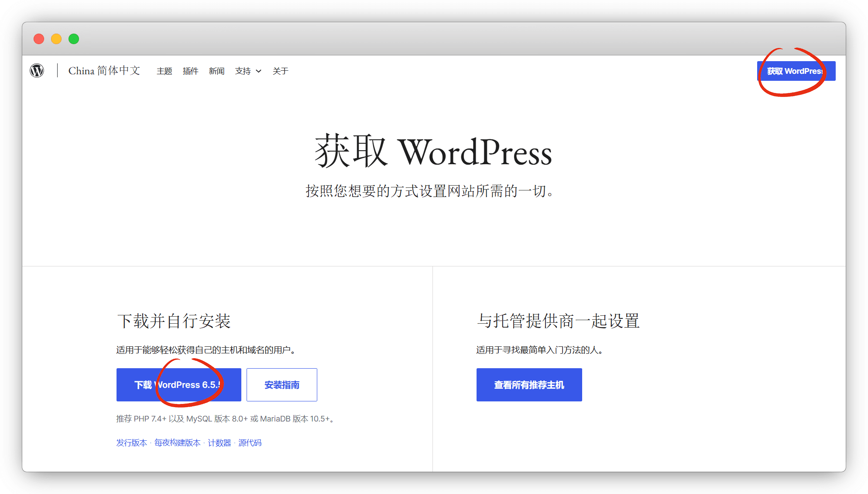868x494 pixels.
Task: Click the 下载并自行安装 section heading
Action: click(x=174, y=321)
